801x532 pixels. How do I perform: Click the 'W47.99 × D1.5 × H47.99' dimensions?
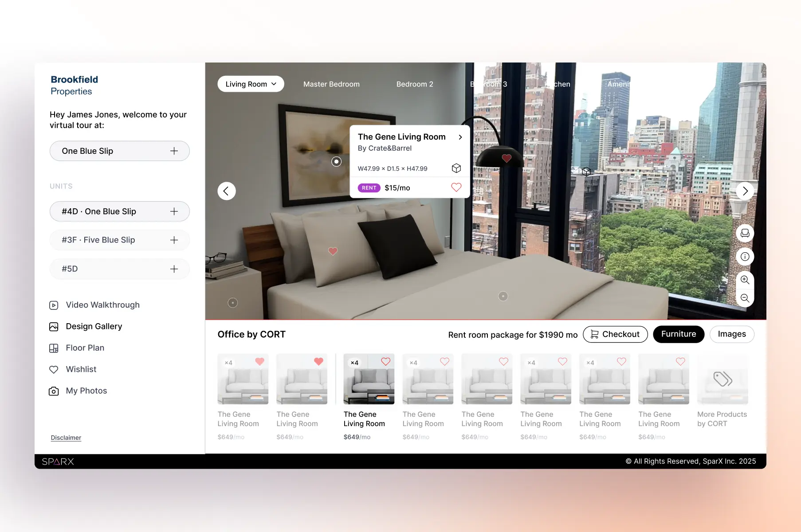[393, 168]
